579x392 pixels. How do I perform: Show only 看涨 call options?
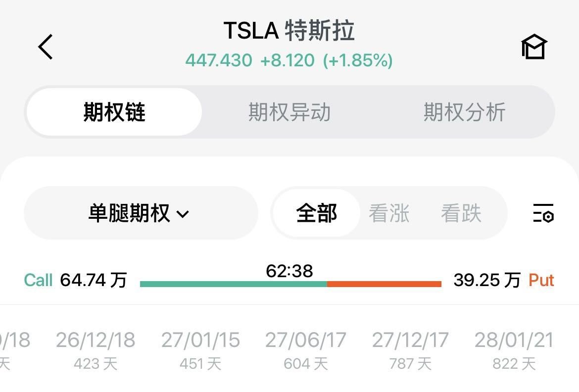tap(389, 213)
